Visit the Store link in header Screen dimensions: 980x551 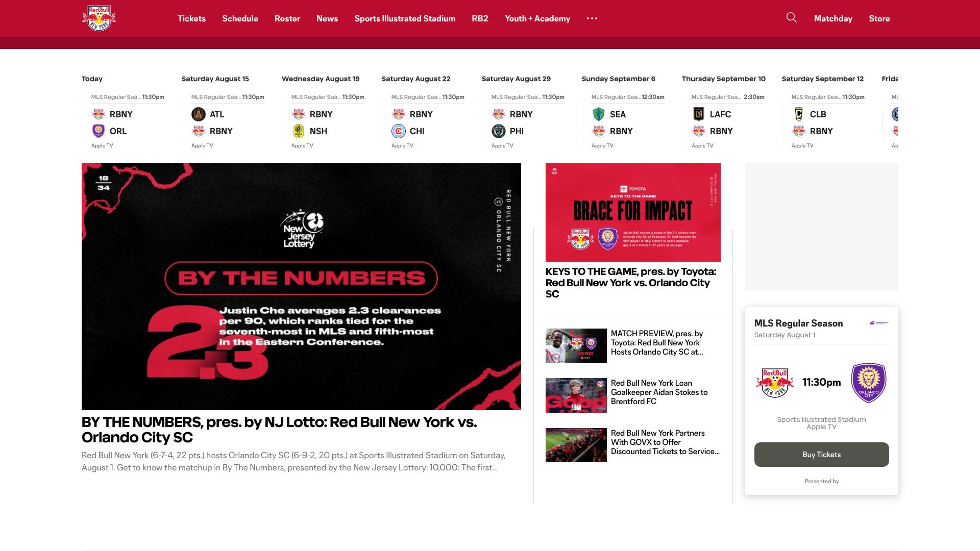tap(879, 18)
